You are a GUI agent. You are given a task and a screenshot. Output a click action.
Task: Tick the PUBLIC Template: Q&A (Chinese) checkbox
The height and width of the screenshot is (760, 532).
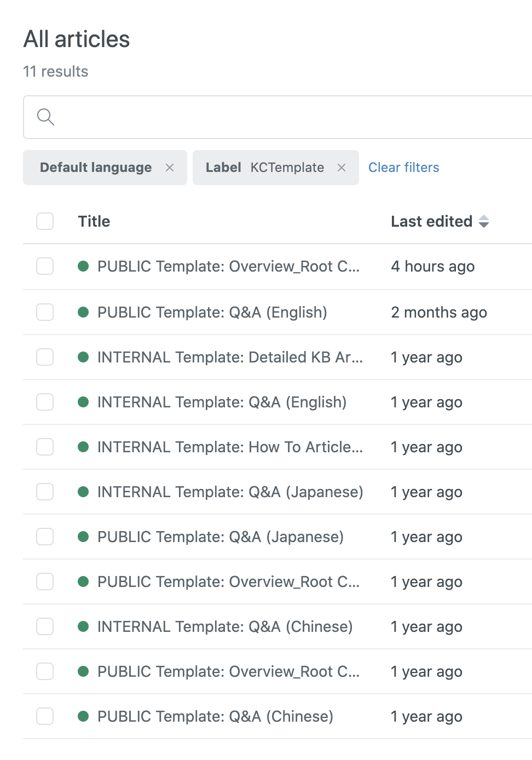coord(45,716)
